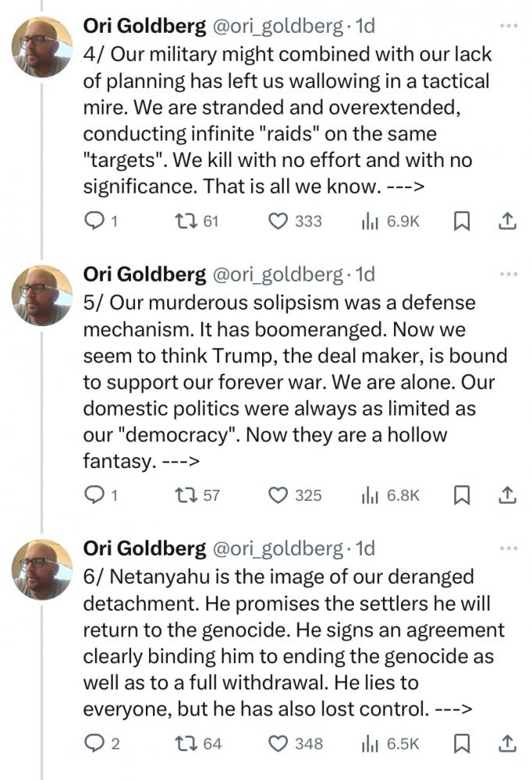Reply to the 4/ military might tweet
532x780 pixels.
pos(94,222)
